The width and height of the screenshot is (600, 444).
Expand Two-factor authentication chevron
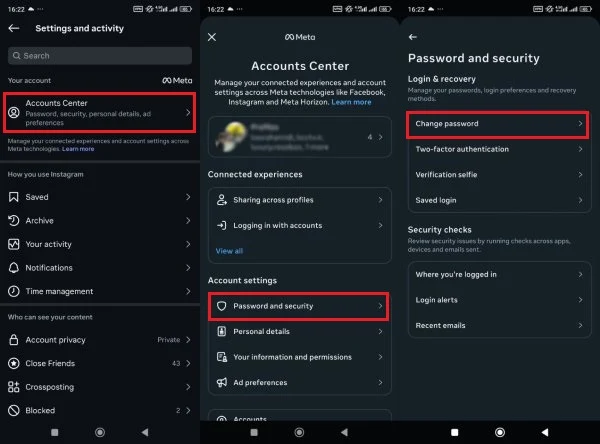point(581,150)
